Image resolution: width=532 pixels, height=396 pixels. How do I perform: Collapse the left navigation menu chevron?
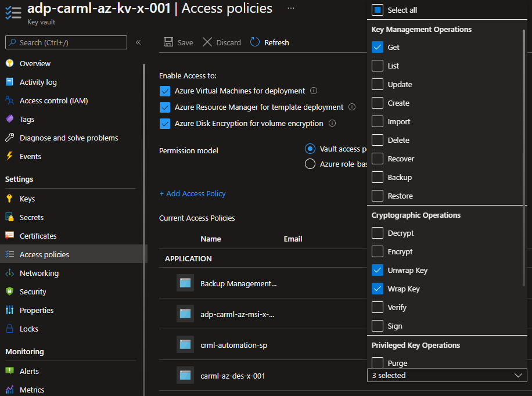click(x=138, y=42)
